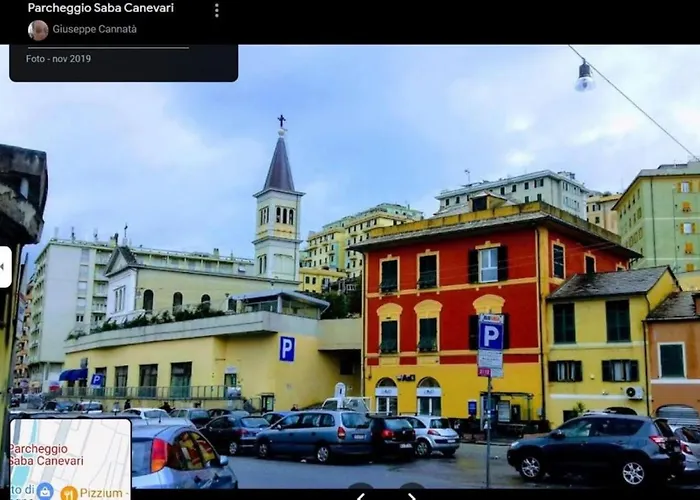Click the Pizzium text label on the minimap
The image size is (700, 500).
(101, 493)
